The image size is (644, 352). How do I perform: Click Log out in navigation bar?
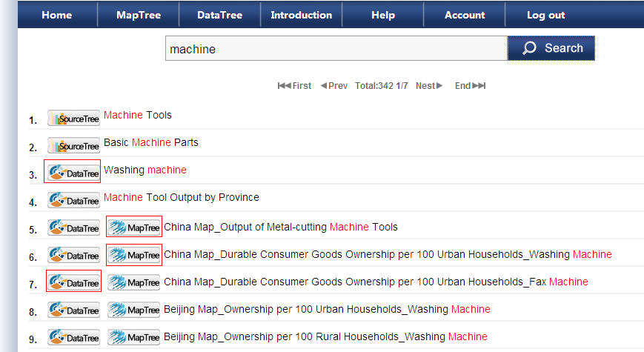pos(546,16)
